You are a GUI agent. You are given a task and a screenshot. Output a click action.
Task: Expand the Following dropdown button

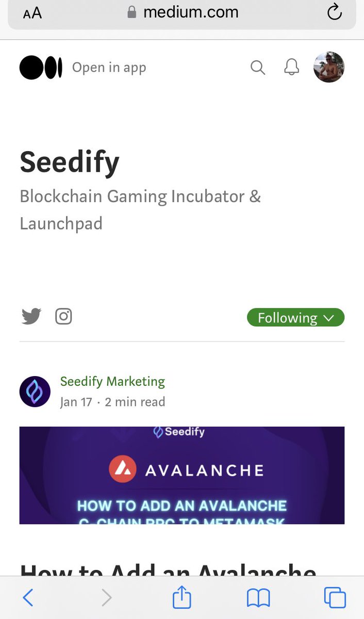(x=296, y=317)
